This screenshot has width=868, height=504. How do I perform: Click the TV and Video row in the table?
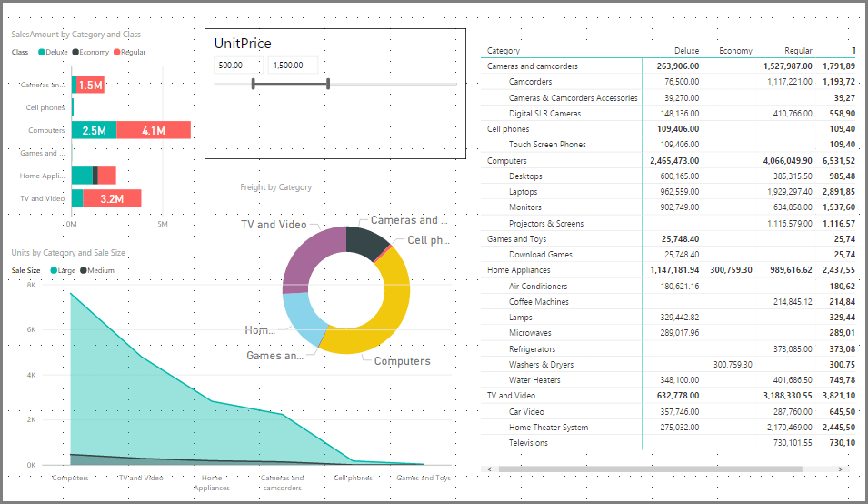point(668,396)
